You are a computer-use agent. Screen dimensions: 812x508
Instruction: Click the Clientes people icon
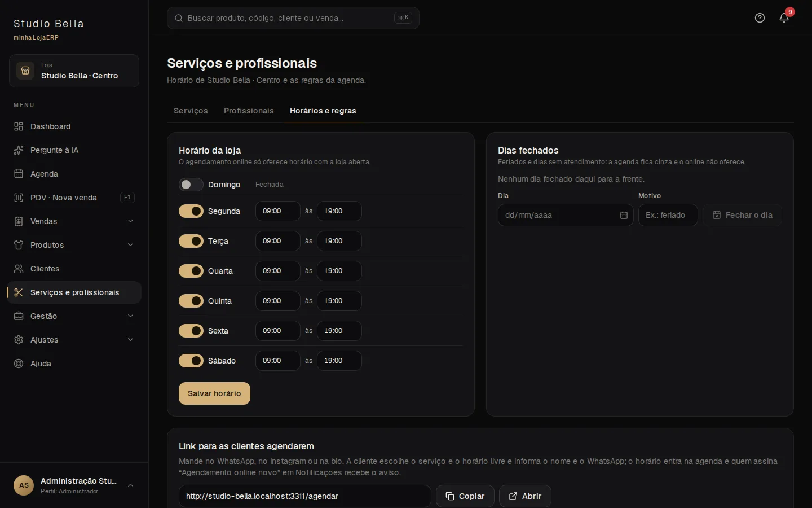point(19,269)
